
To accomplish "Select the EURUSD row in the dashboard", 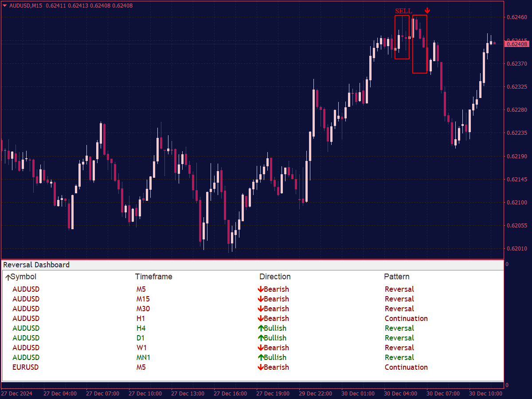I will click(26, 367).
